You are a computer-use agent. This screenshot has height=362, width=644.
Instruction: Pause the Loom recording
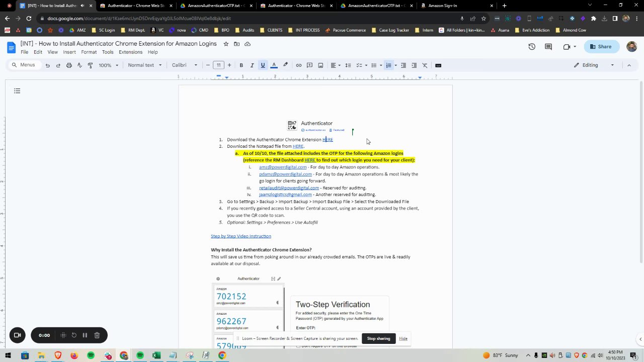[85, 335]
